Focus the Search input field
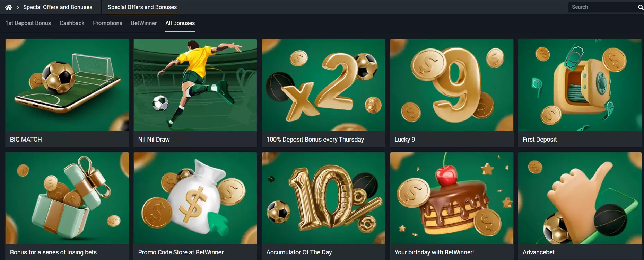Screen dimensions: 644x260 (x=602, y=7)
